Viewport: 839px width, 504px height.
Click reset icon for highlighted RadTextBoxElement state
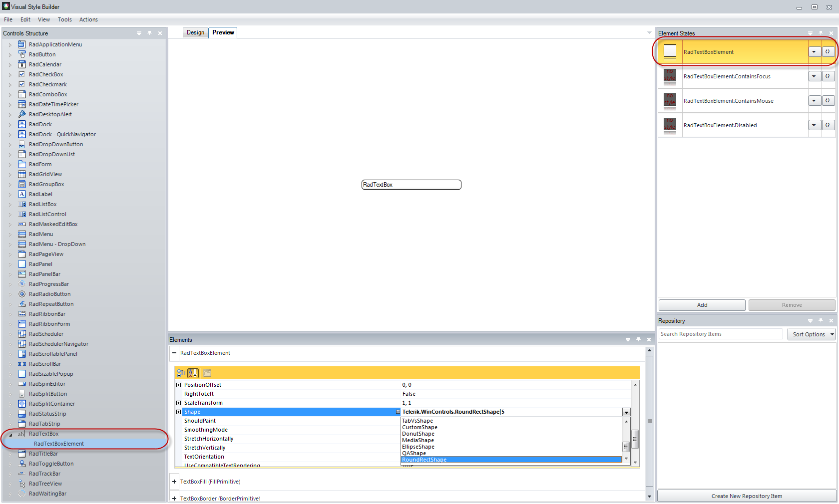point(828,52)
